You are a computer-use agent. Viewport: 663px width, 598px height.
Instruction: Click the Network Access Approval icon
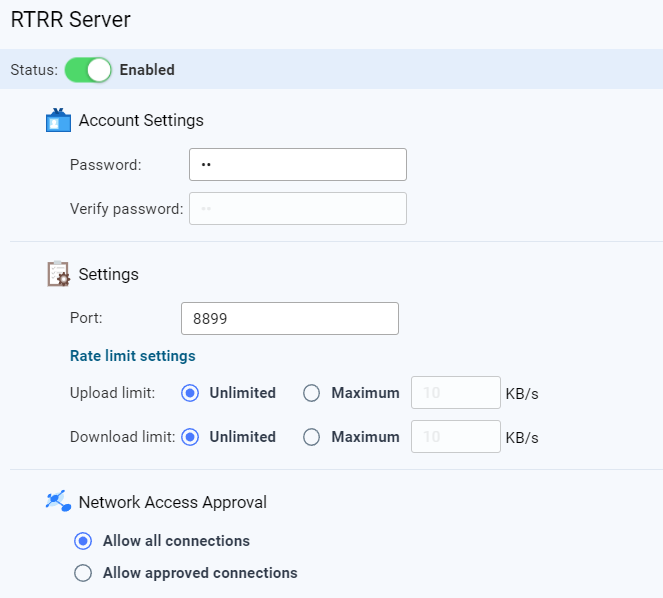click(59, 502)
